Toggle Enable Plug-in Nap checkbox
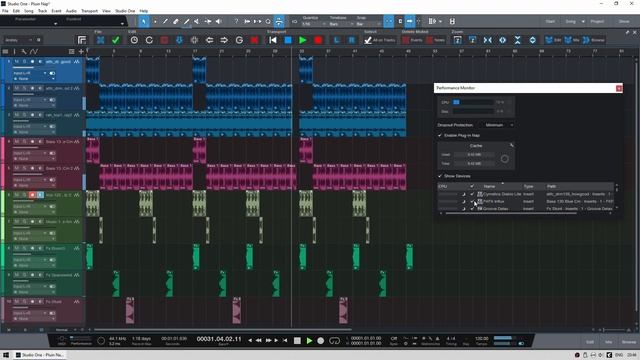The image size is (640, 360). pyautogui.click(x=440, y=135)
